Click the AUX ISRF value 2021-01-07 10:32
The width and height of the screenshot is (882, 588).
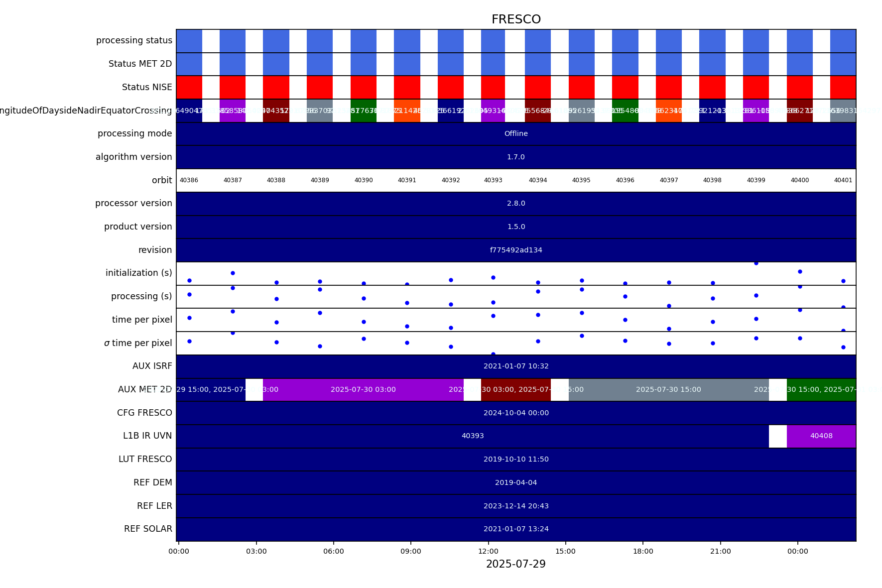516,366
